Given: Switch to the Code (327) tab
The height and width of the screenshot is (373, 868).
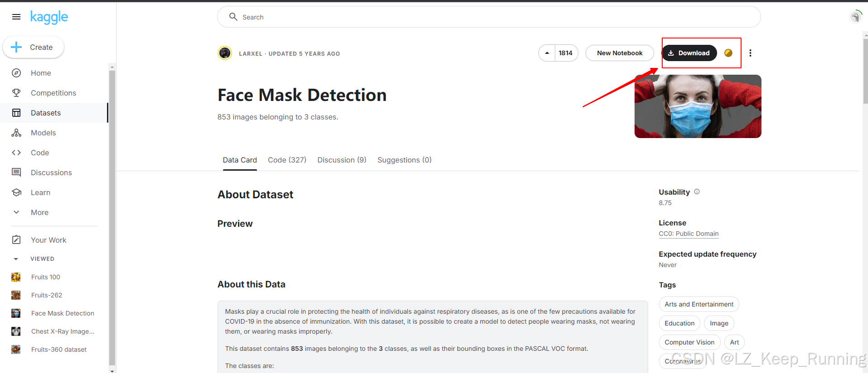Looking at the screenshot, I should click(x=287, y=160).
